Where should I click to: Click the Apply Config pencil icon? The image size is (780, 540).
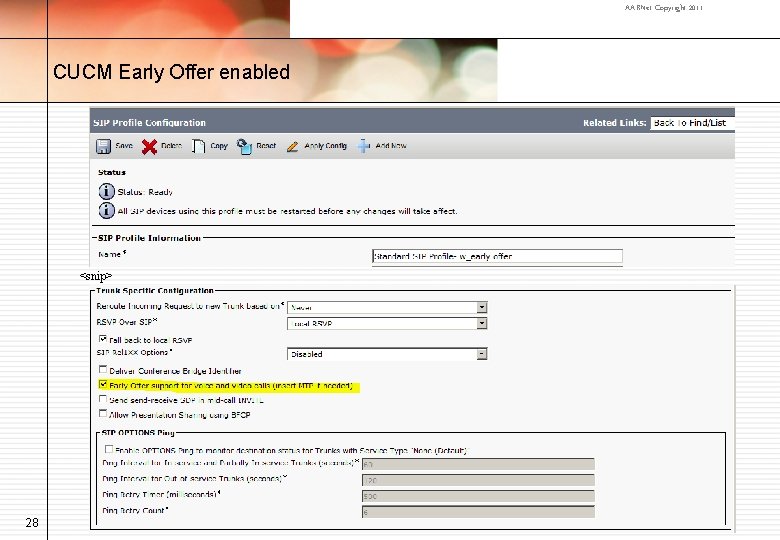click(292, 146)
